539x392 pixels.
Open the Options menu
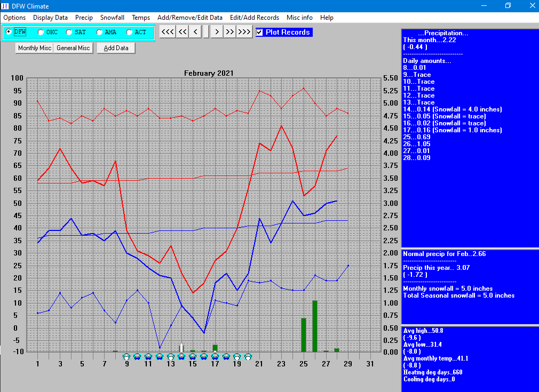pyautogui.click(x=14, y=18)
